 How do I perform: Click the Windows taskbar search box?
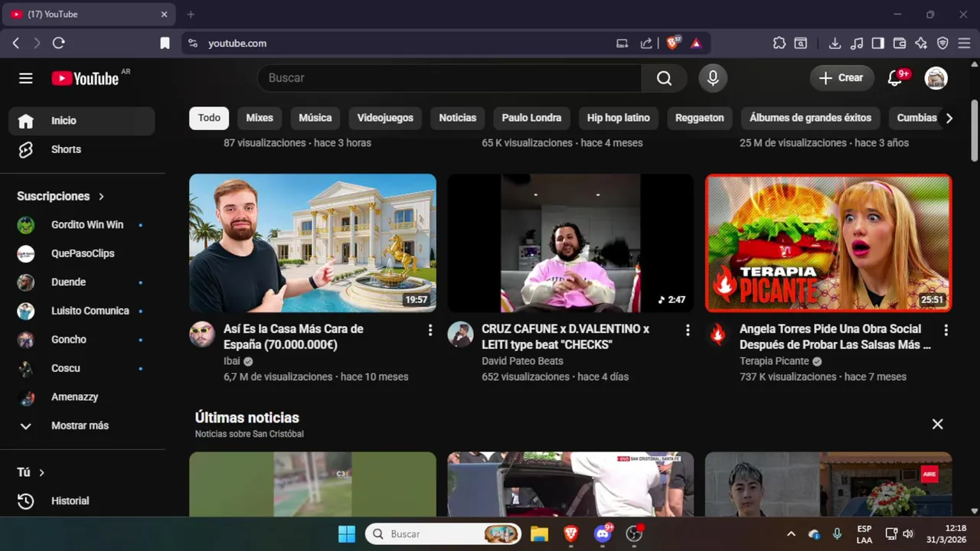443,534
